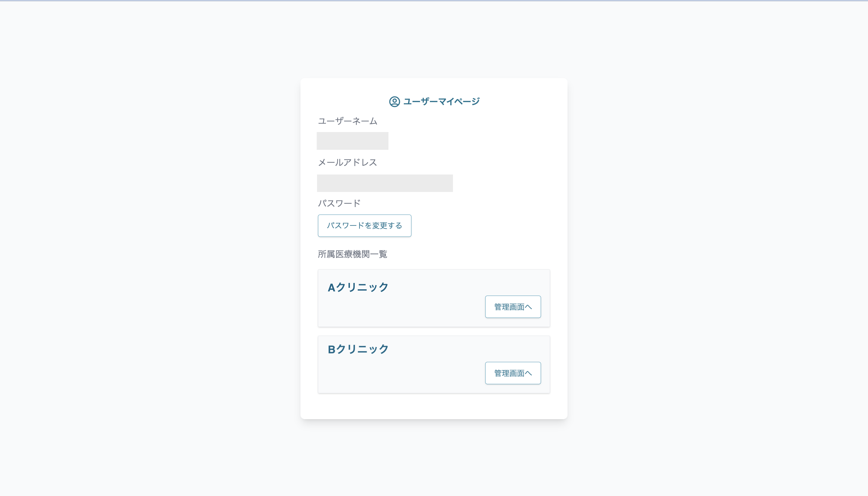Click the 所属医療機関一覧 section heading
The width and height of the screenshot is (868, 496).
[x=352, y=254]
